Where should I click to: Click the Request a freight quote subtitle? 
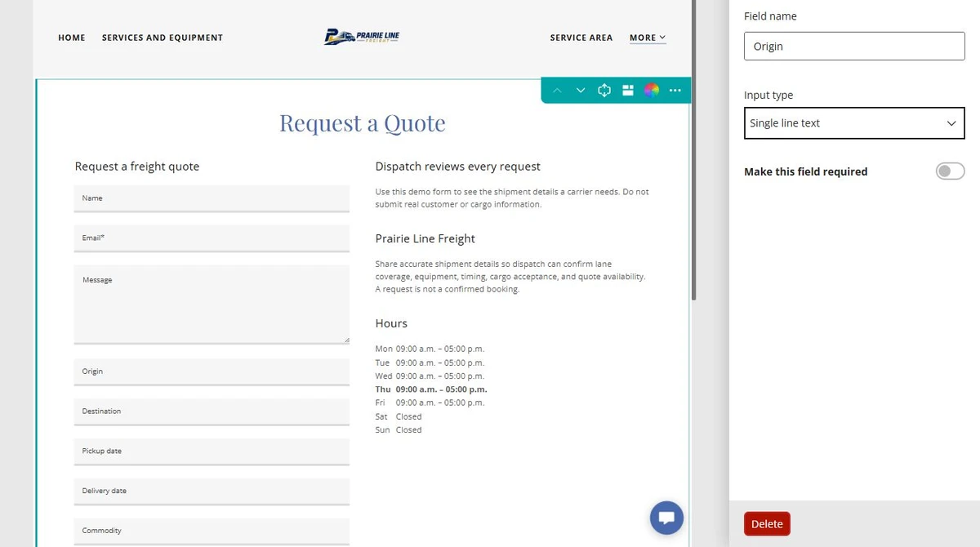point(137,167)
